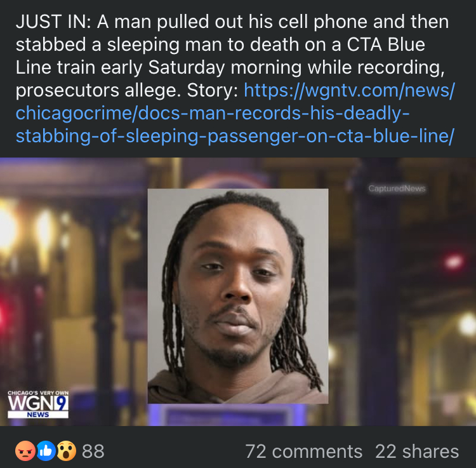This screenshot has width=476, height=468.
Task: Click the WGN9 logo on the image
Action: click(x=38, y=404)
